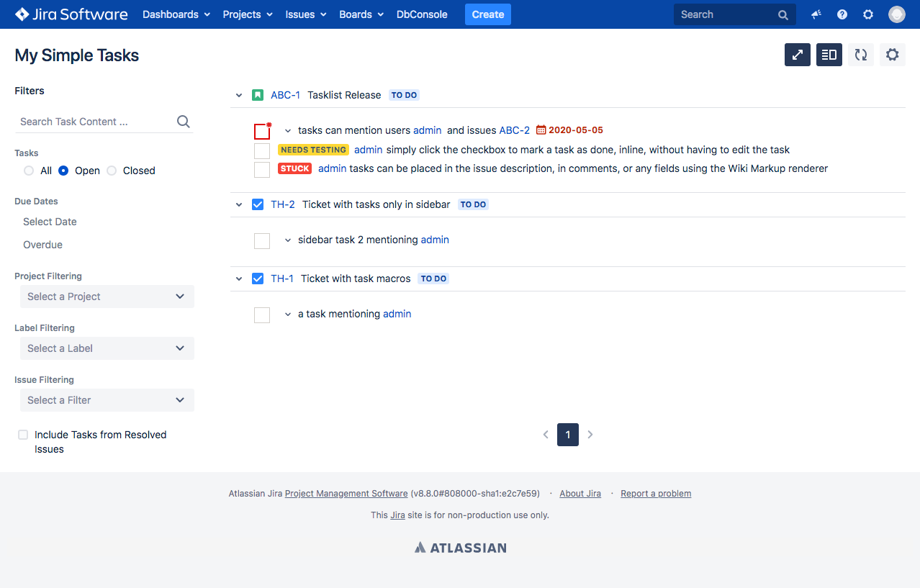This screenshot has height=588, width=920.
Task: Open issue link TH-1
Action: pyautogui.click(x=282, y=279)
